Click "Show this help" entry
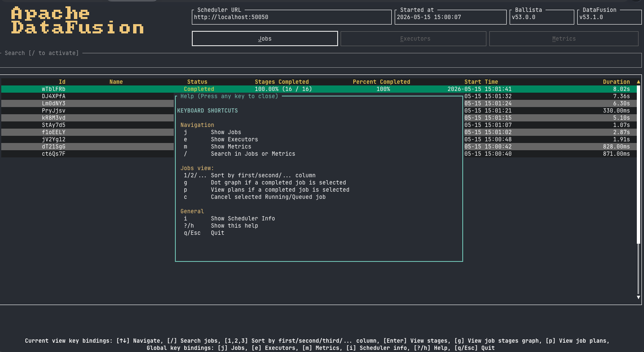Viewport: 644px width, 352px height. pos(235,225)
